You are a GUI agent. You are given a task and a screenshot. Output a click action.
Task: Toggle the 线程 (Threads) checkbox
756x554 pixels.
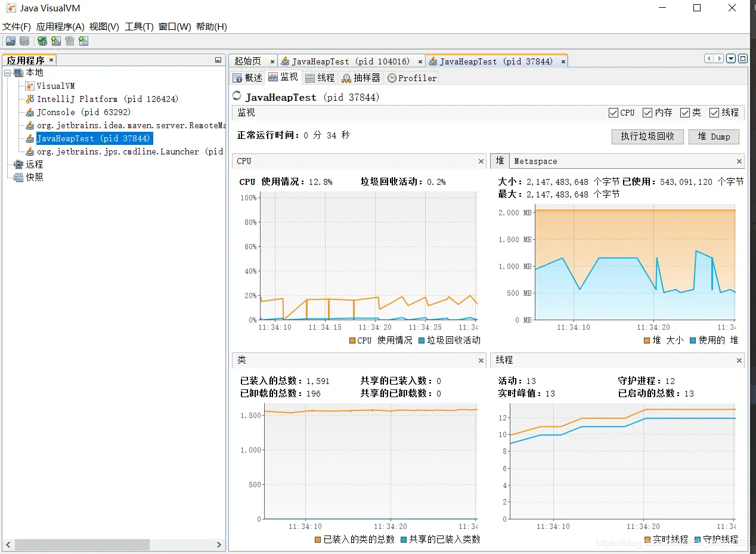click(714, 113)
